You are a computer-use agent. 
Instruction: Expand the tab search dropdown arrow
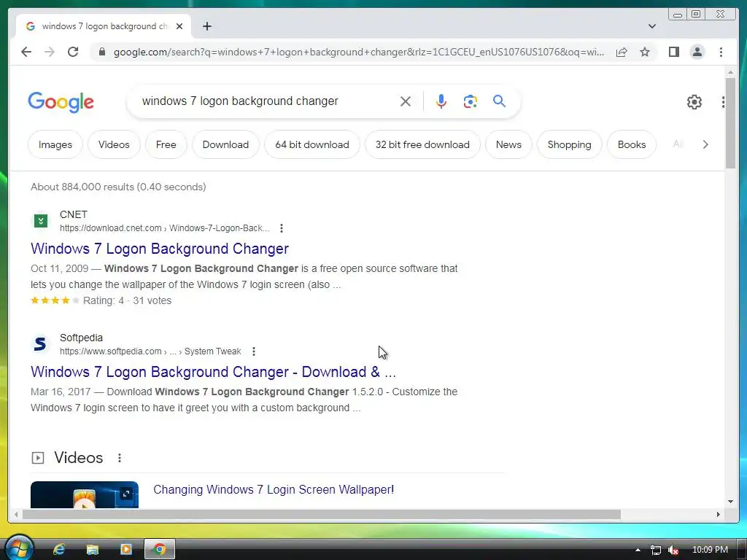pos(651,26)
